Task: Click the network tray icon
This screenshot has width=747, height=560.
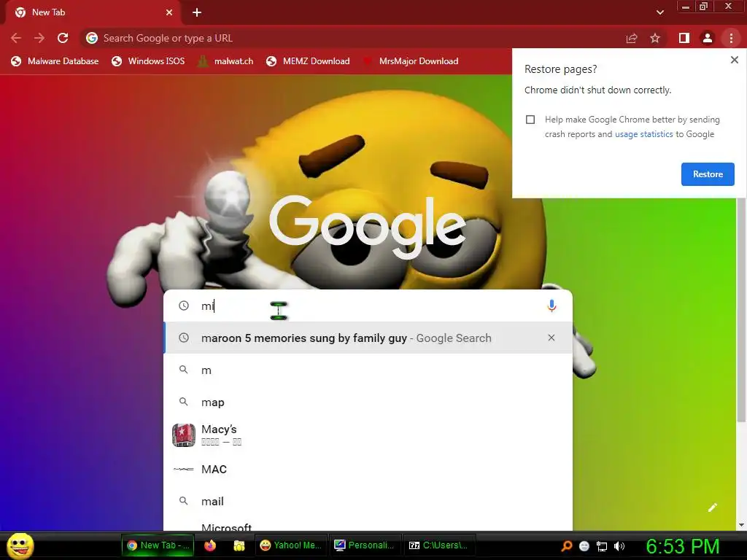Action: pos(602,546)
